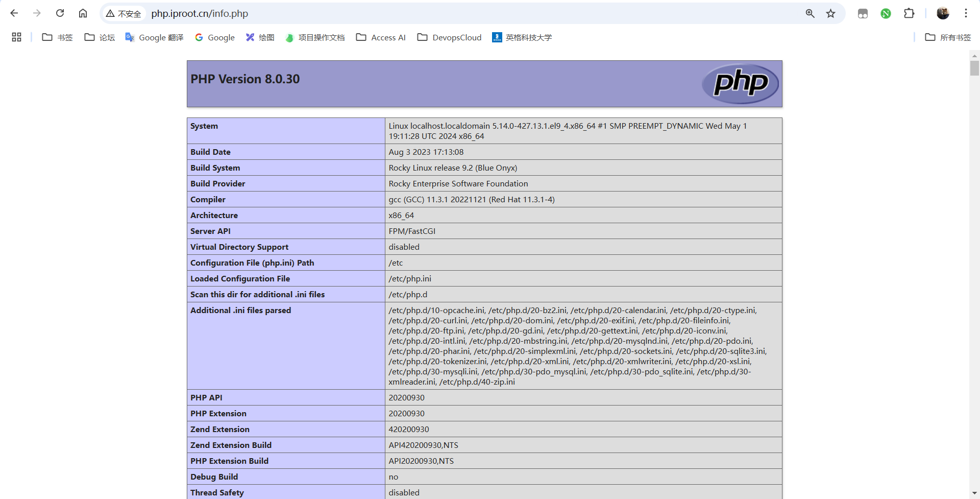Open the apps grid shortcut icon

click(16, 37)
